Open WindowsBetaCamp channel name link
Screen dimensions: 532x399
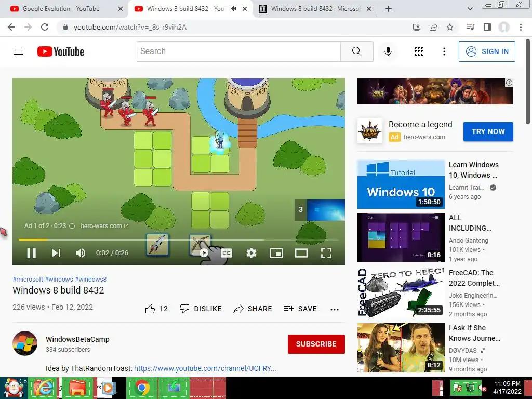click(x=77, y=339)
